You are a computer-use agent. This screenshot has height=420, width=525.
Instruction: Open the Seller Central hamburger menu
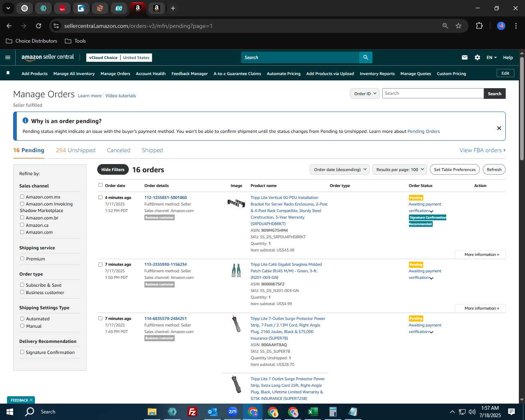click(x=7, y=57)
